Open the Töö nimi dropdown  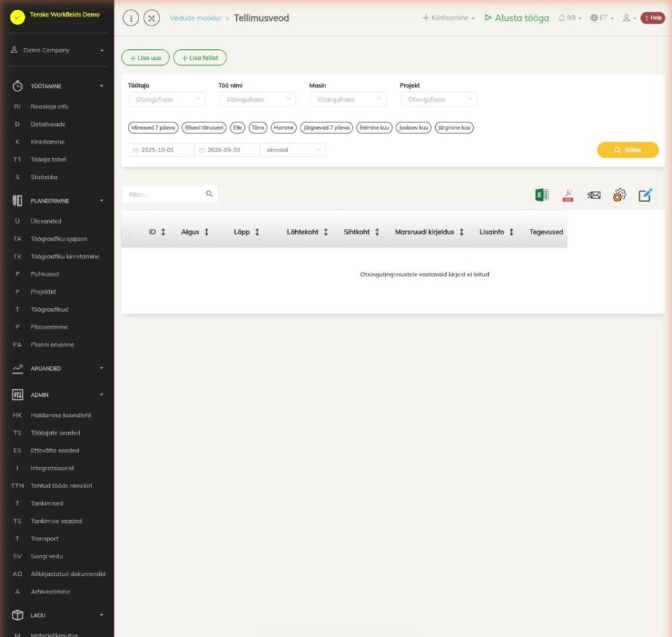tap(257, 99)
